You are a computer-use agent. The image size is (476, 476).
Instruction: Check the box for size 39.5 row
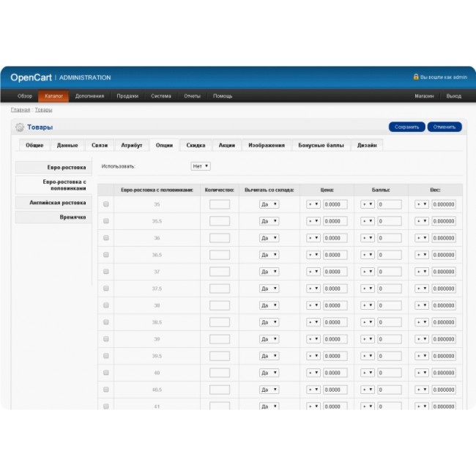tap(106, 356)
